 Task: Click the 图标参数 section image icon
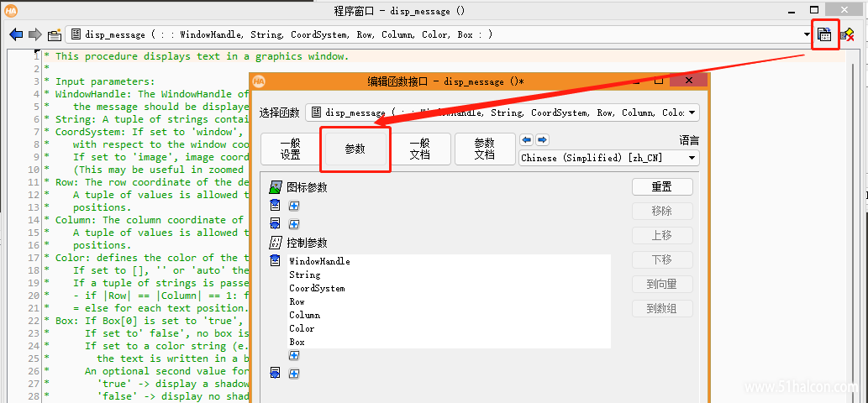pos(275,187)
